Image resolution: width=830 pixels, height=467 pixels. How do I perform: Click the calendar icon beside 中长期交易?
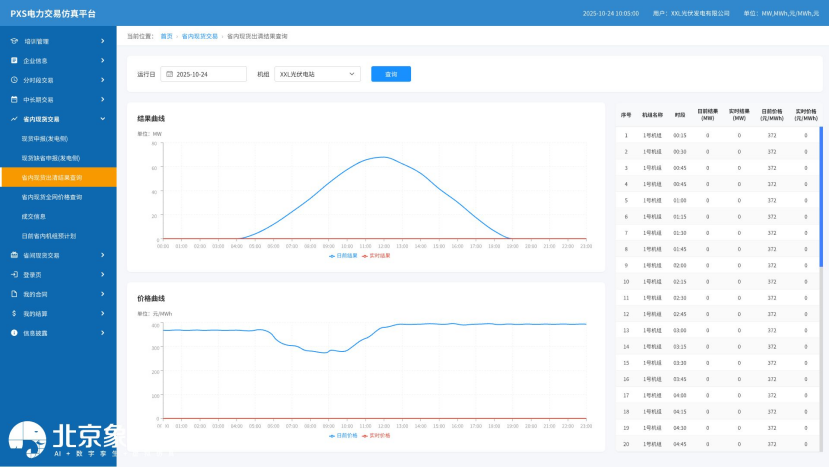(x=14, y=100)
